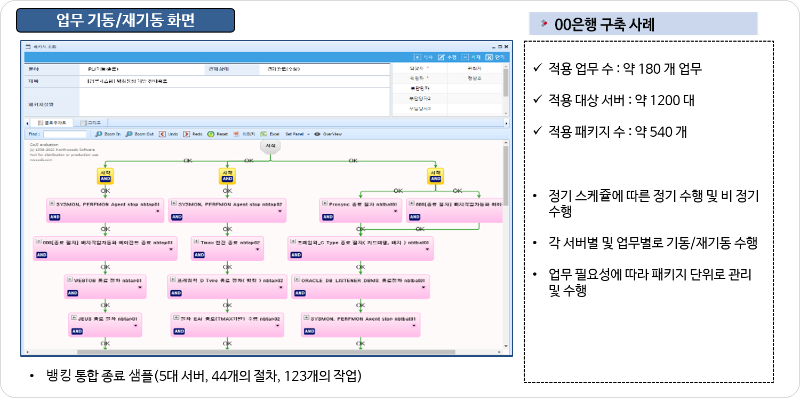
Task: Open dropdown arrow on Proxync node
Action: tap(395, 210)
